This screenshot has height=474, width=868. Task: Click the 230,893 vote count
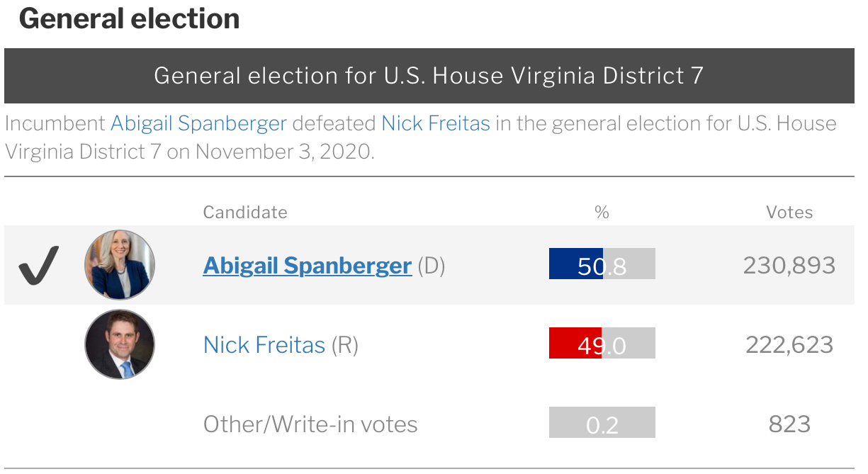coord(789,266)
